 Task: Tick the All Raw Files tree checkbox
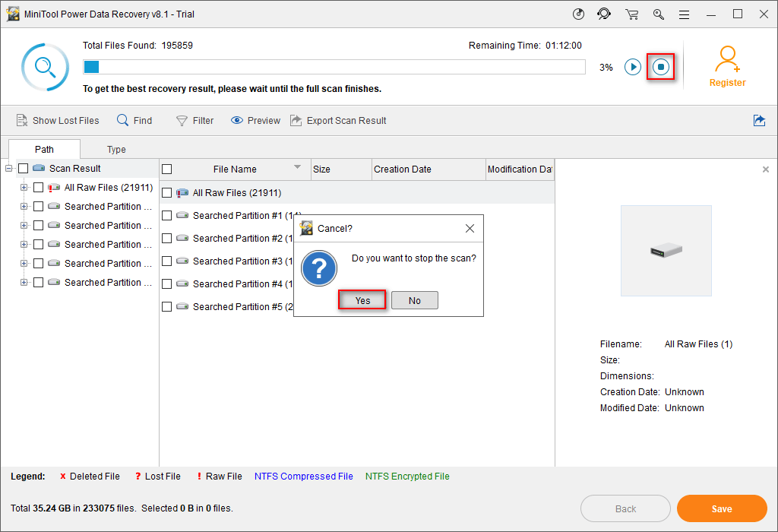[x=39, y=188]
